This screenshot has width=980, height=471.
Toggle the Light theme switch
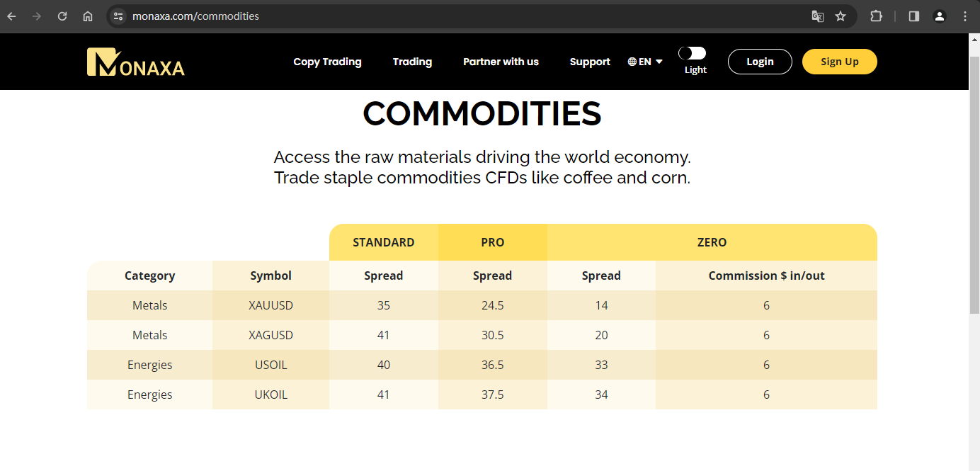692,53
